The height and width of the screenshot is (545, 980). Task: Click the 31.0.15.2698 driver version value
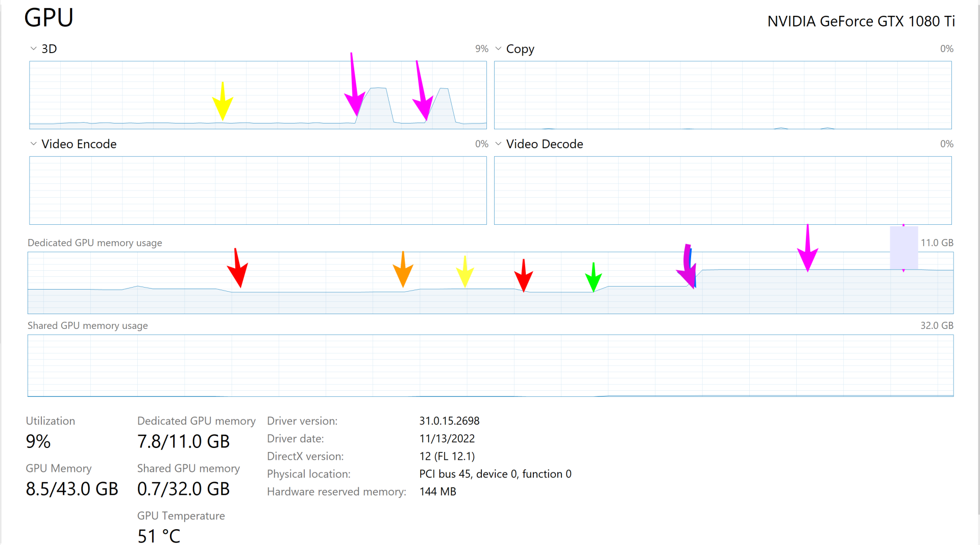450,421
